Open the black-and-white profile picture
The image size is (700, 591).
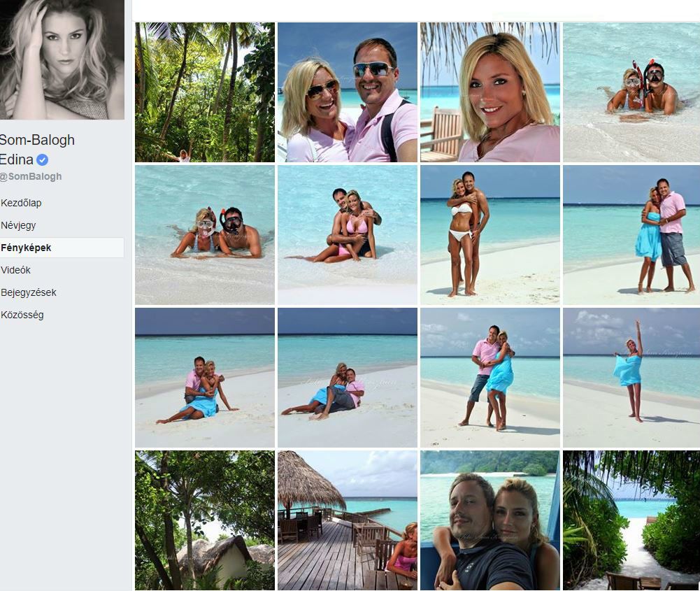point(62,60)
